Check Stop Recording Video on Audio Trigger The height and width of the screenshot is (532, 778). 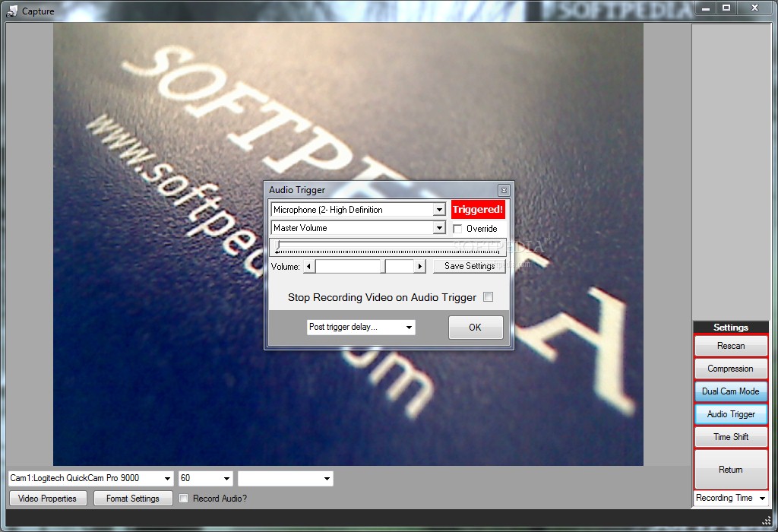click(x=489, y=296)
